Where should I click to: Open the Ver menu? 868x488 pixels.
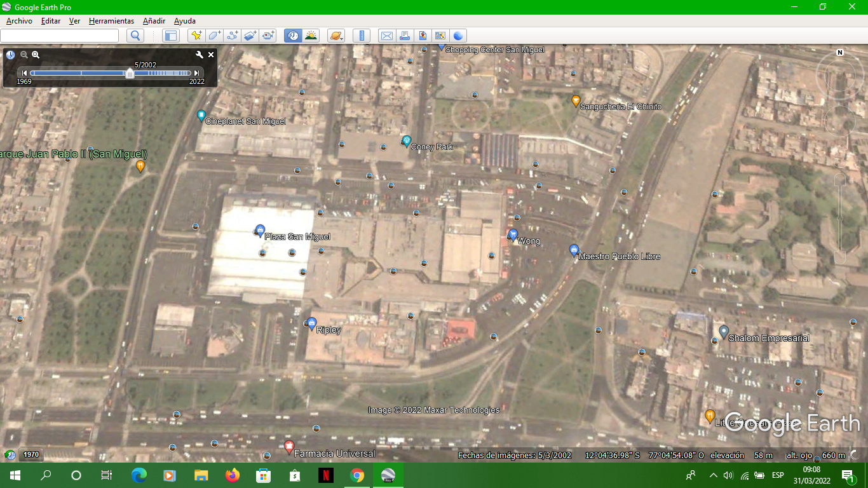(74, 21)
